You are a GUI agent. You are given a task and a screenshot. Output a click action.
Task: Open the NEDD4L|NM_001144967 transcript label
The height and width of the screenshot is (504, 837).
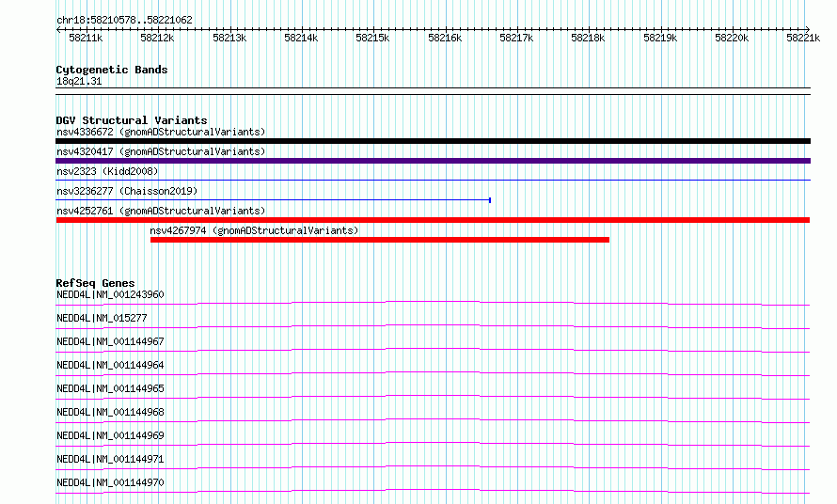tap(110, 341)
